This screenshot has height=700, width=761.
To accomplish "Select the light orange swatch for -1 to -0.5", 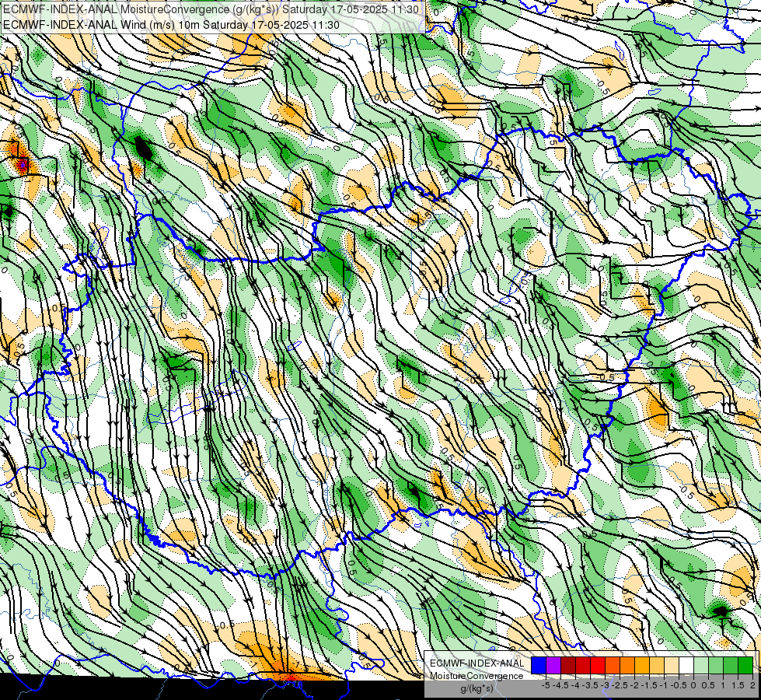I will tap(657, 666).
